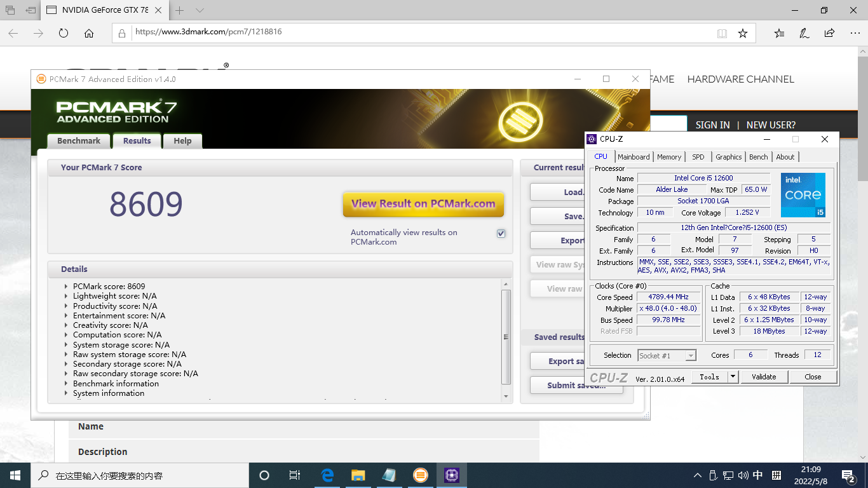868x488 pixels.
Task: Click the Export button under Current result
Action: coord(557,240)
